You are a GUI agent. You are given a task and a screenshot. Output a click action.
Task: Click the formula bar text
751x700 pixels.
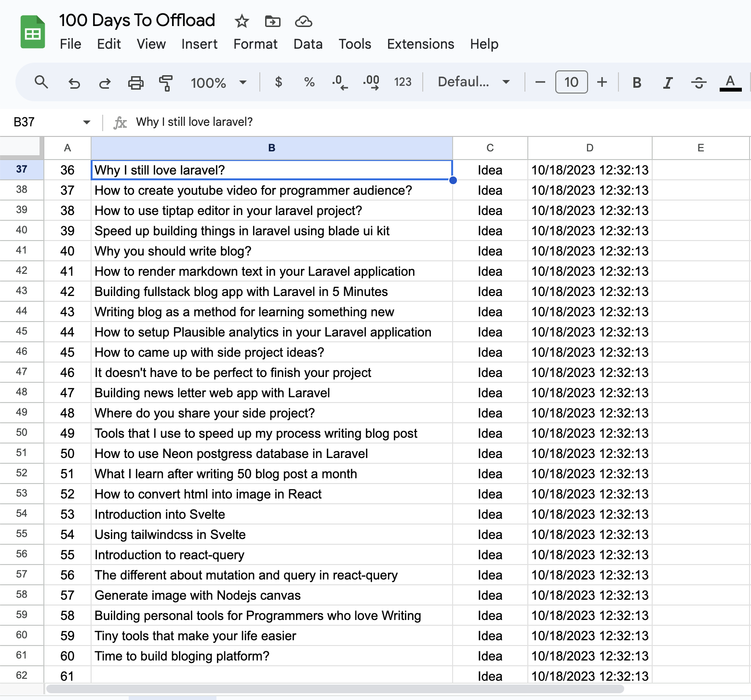coord(194,122)
